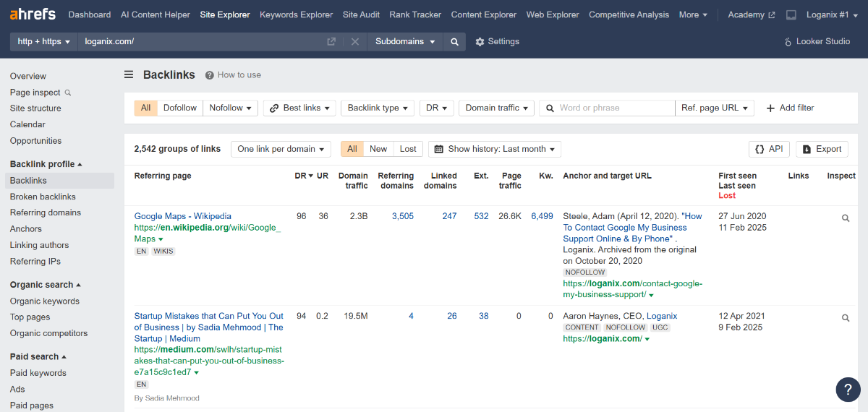
Task: Open Referring domains in sidebar
Action: point(46,213)
